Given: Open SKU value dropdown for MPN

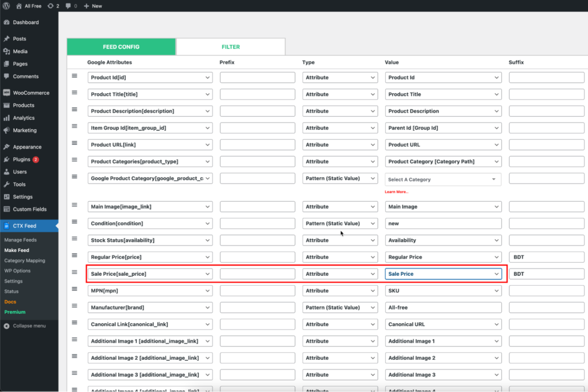Looking at the screenshot, I should [x=443, y=291].
